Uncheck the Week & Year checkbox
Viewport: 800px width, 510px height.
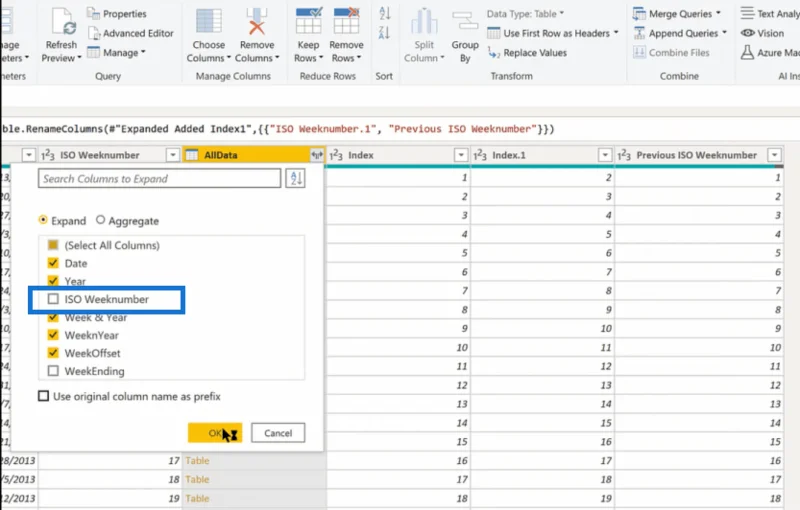click(x=53, y=318)
